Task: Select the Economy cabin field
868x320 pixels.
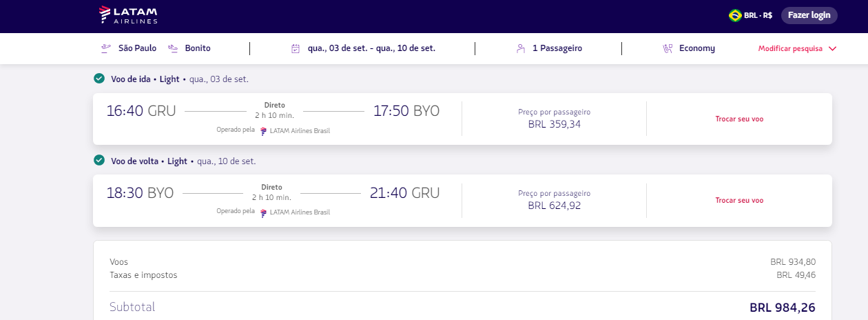Action: (x=696, y=49)
